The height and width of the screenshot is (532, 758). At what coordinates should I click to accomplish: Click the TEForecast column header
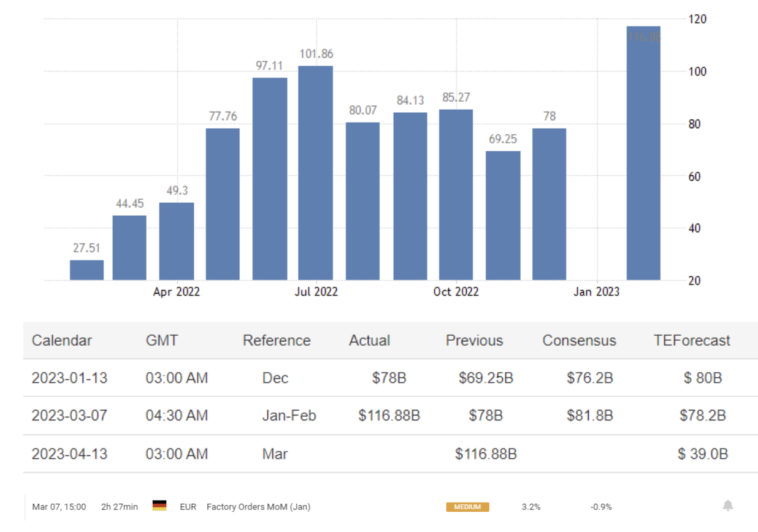pos(692,341)
